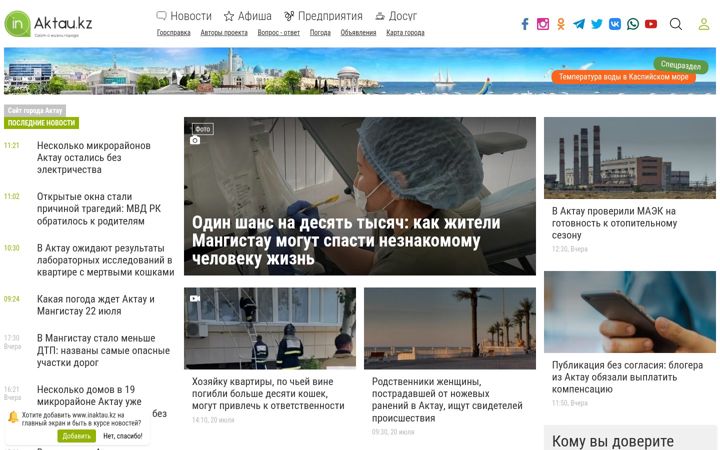
Task: Open the Twitter social icon
Action: (596, 24)
